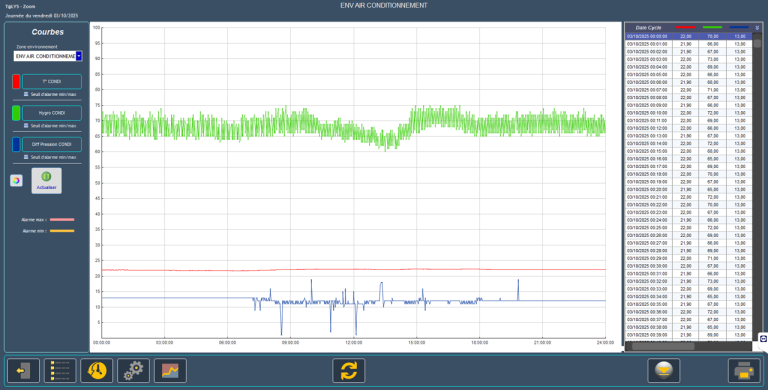
Task: Click the Date Cycle column header
Action: pyautogui.click(x=648, y=28)
